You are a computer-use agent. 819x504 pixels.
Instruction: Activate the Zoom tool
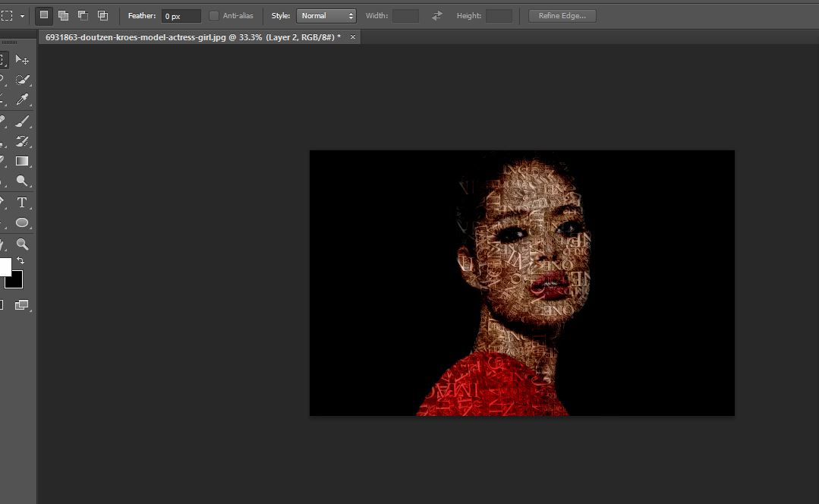[21, 244]
